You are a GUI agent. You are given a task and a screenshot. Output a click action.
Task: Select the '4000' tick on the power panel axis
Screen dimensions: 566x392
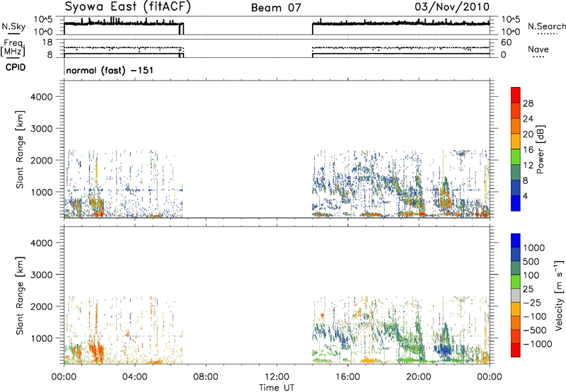tap(42, 97)
